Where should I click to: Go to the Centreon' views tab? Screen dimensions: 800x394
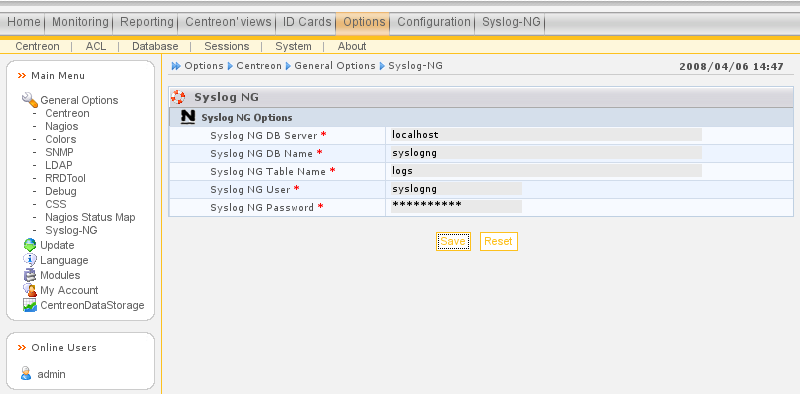pyautogui.click(x=228, y=22)
